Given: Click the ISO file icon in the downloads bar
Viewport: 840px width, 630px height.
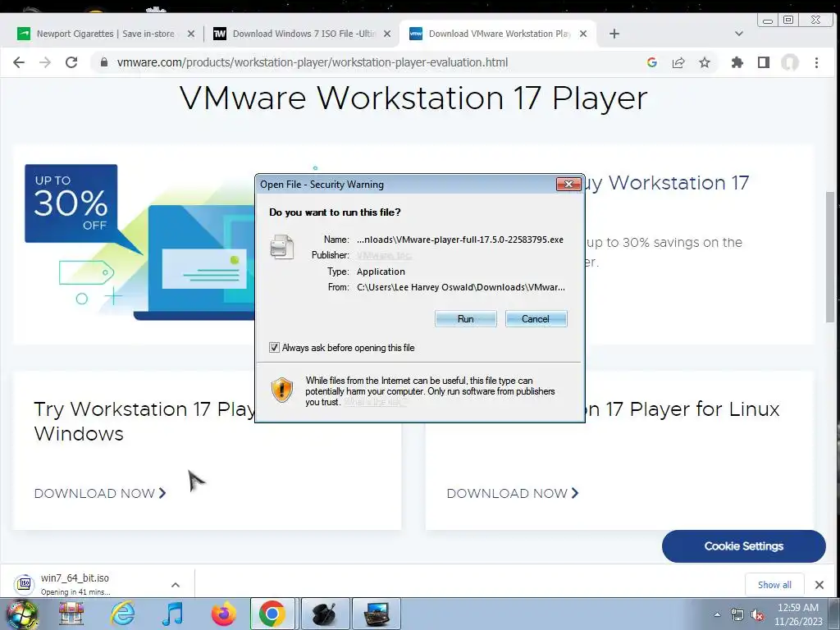Looking at the screenshot, I should coord(24,584).
